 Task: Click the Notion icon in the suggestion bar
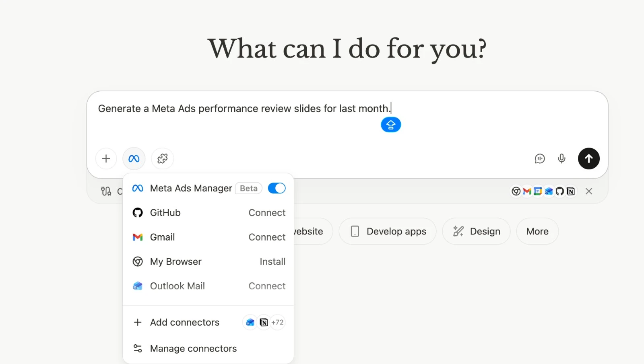click(x=571, y=191)
